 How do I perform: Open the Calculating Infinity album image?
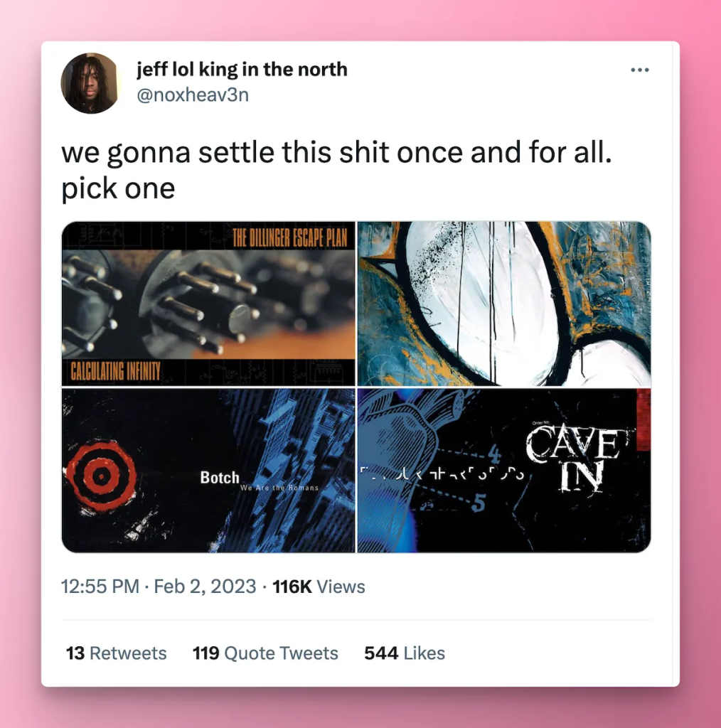(208, 304)
